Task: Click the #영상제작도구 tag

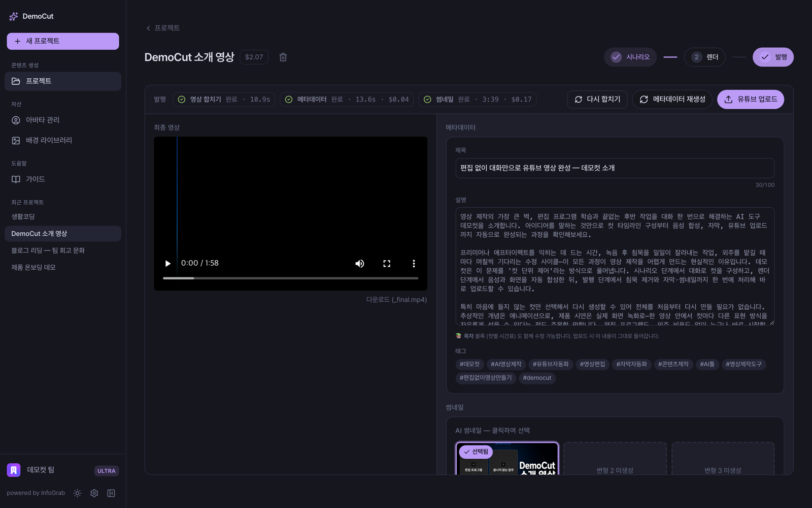Action: point(743,364)
